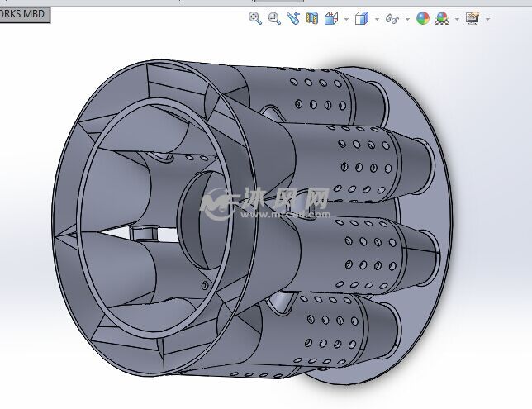Click the Display Style shaded cube icon

tap(362, 18)
